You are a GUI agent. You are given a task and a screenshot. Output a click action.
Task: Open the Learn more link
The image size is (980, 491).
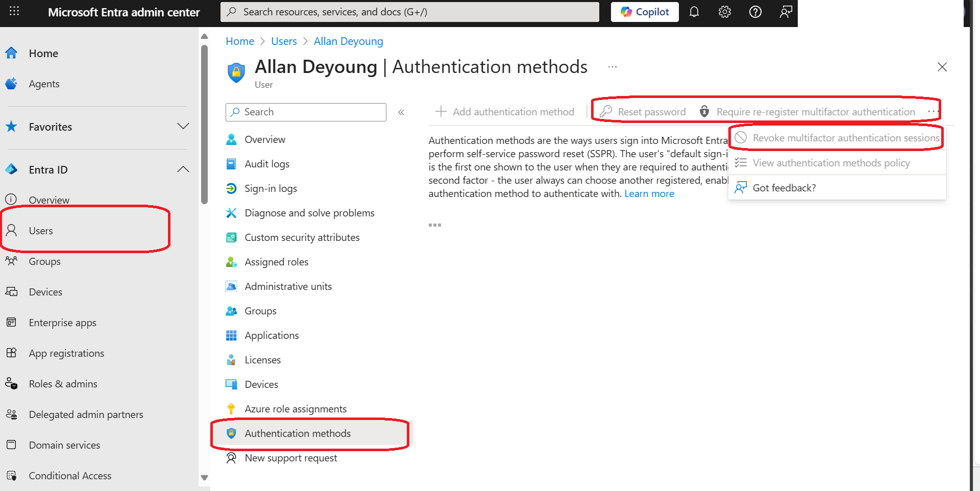(649, 193)
